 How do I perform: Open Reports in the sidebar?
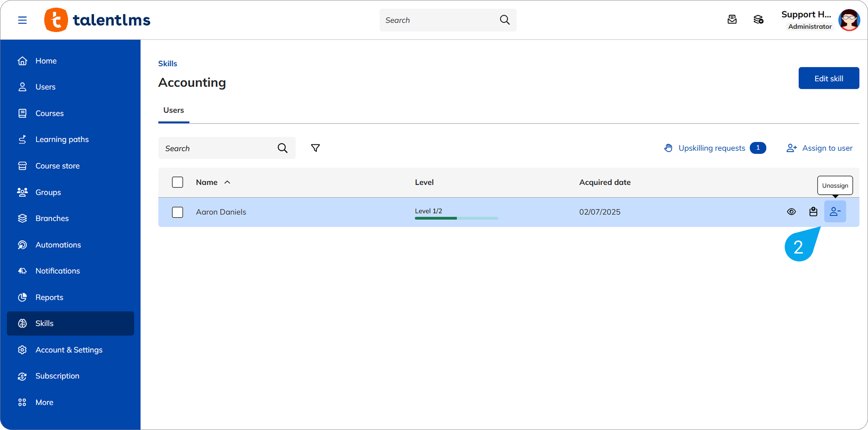(49, 297)
